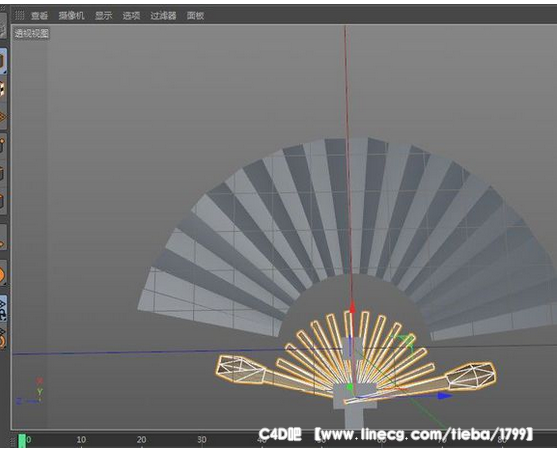Image resolution: width=559 pixels, height=451 pixels.
Task: Select the Points mode icon
Action: tap(3, 146)
